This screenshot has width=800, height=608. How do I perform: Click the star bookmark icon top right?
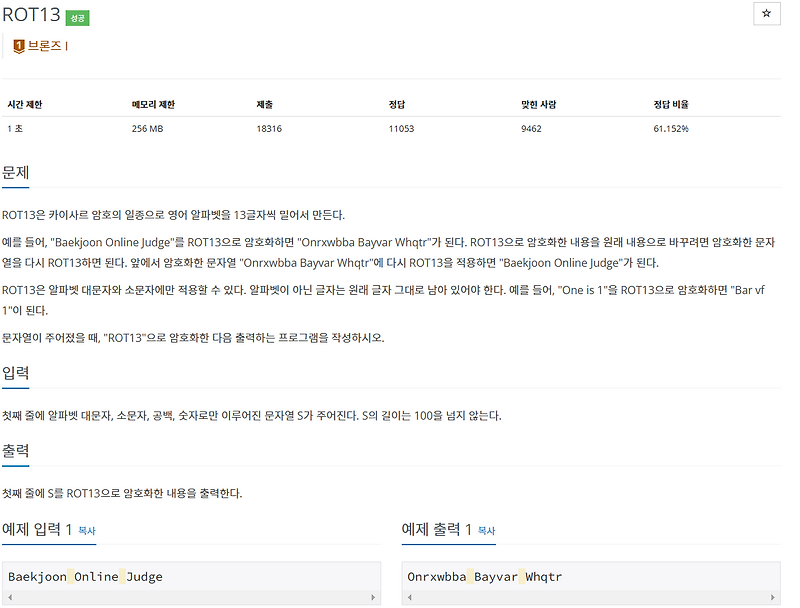click(x=767, y=13)
